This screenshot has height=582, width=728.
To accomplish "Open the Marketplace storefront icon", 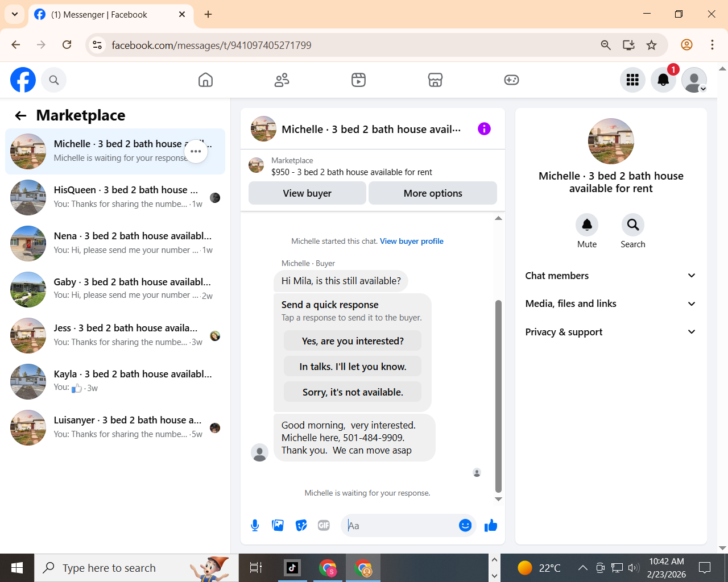I will click(x=435, y=80).
